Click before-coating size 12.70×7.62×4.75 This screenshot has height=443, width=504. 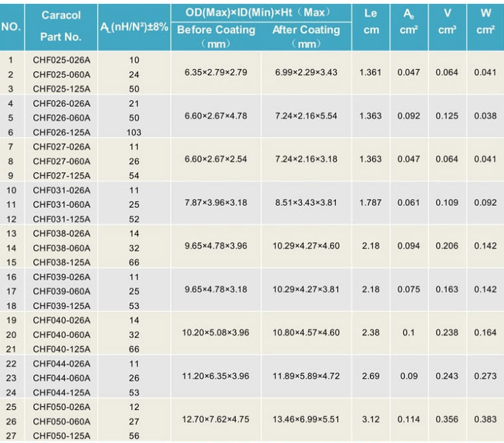click(x=216, y=420)
